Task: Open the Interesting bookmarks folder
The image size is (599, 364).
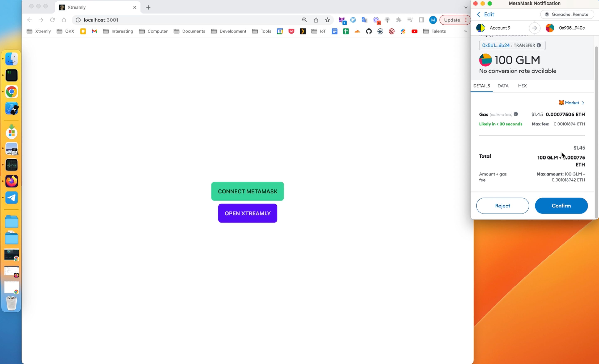Action: point(118,31)
